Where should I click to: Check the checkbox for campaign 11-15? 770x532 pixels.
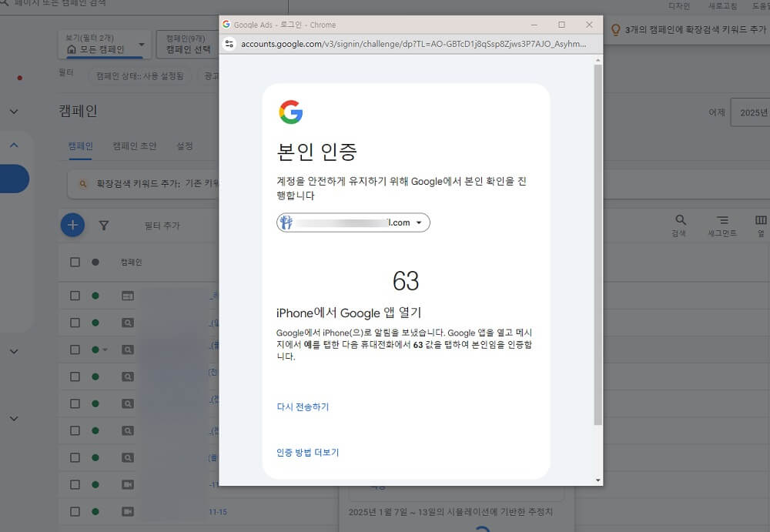(75, 510)
